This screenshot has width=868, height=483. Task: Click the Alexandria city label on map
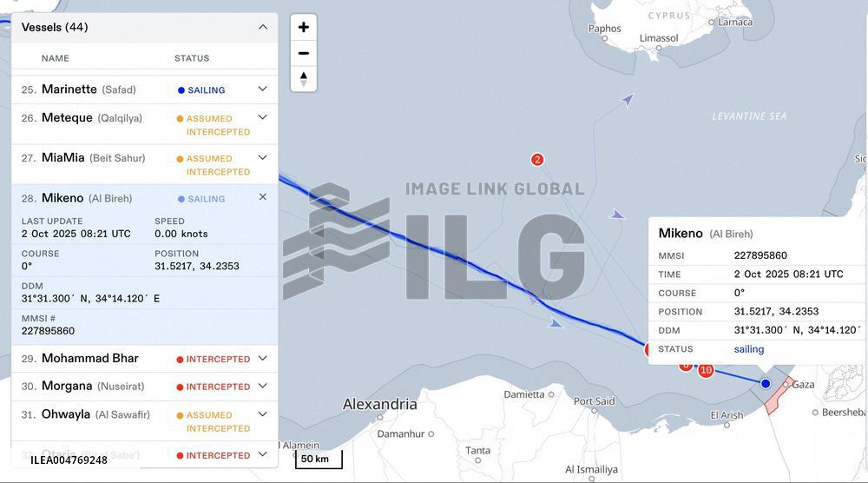(x=380, y=404)
